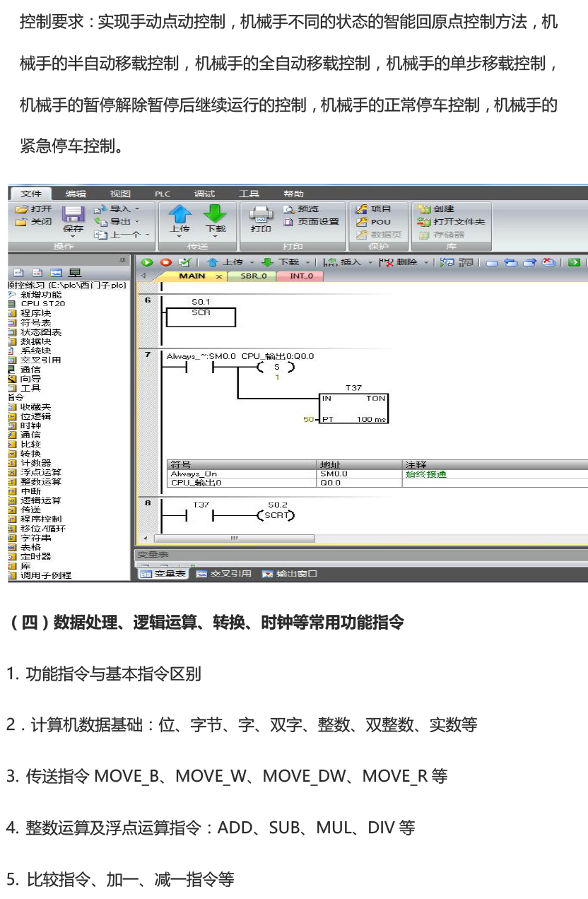588x899 pixels.
Task: Click the Compile checkmark icon in the editor toolbar
Action: point(184,262)
